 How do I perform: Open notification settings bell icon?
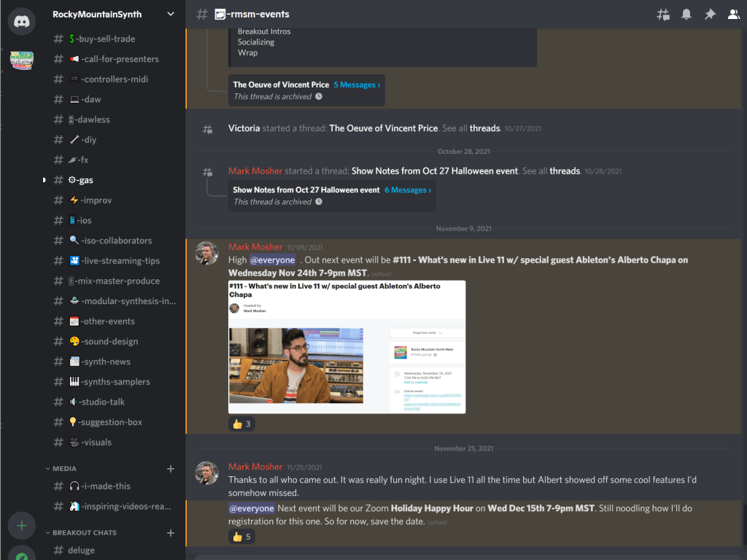686,15
